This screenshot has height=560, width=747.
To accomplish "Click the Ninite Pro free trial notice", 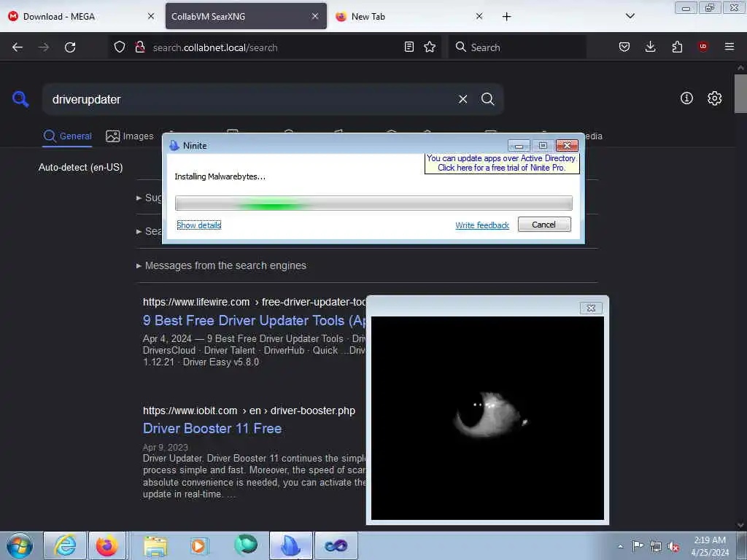I will (x=502, y=163).
